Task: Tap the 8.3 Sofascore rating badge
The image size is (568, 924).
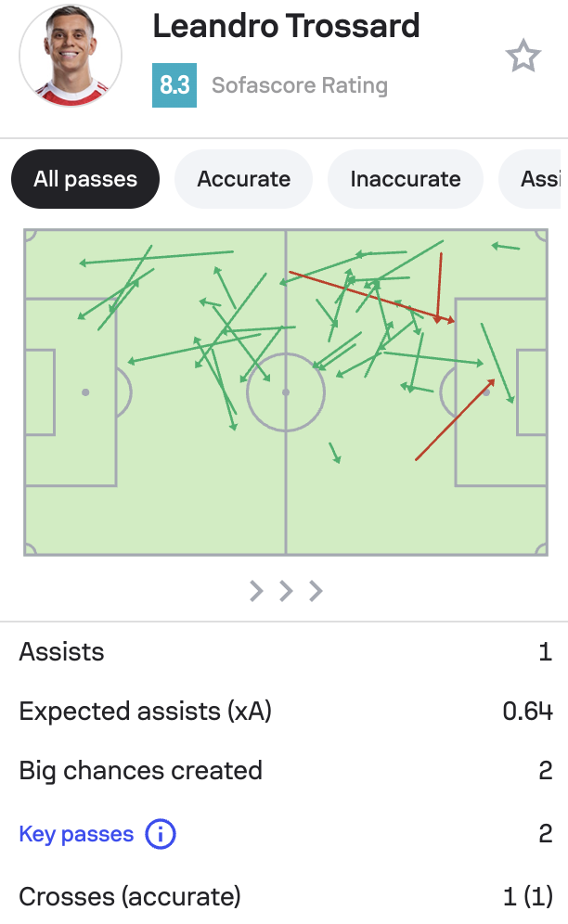Action: pyautogui.click(x=174, y=85)
